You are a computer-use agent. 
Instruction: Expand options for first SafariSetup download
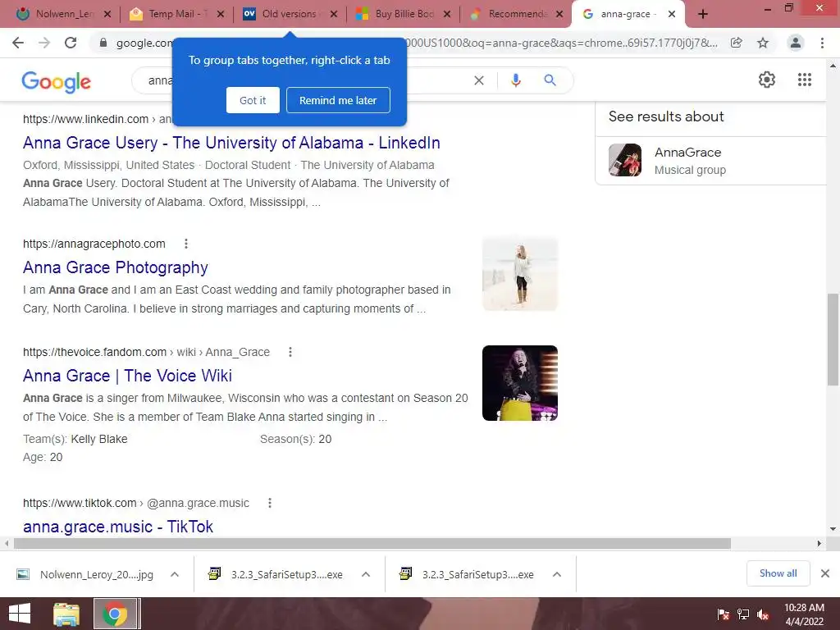click(x=366, y=574)
